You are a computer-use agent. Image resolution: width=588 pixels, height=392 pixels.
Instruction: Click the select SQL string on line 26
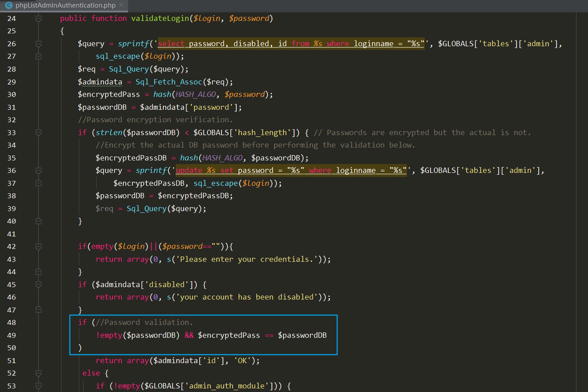coord(291,44)
